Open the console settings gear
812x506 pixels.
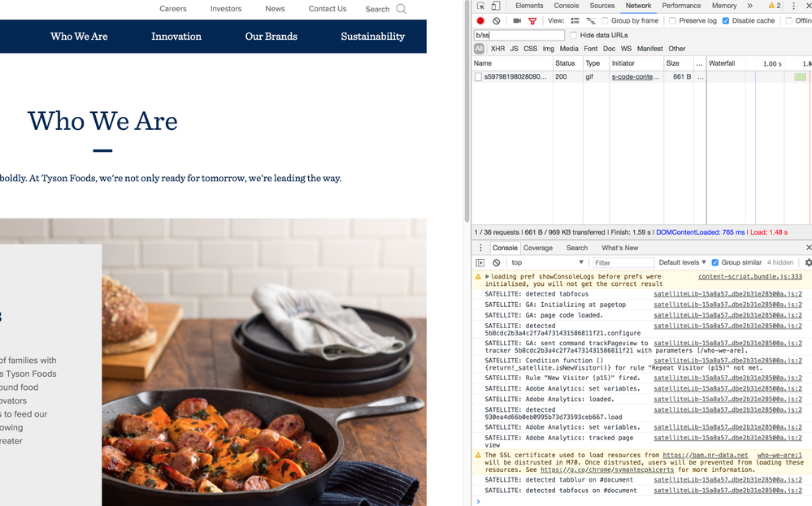pyautogui.click(x=808, y=263)
